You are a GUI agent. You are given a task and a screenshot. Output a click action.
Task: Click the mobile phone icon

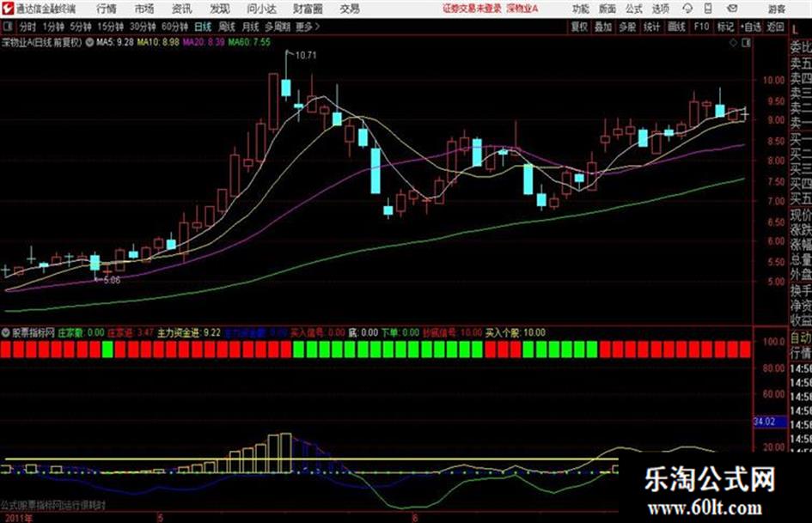(708, 9)
